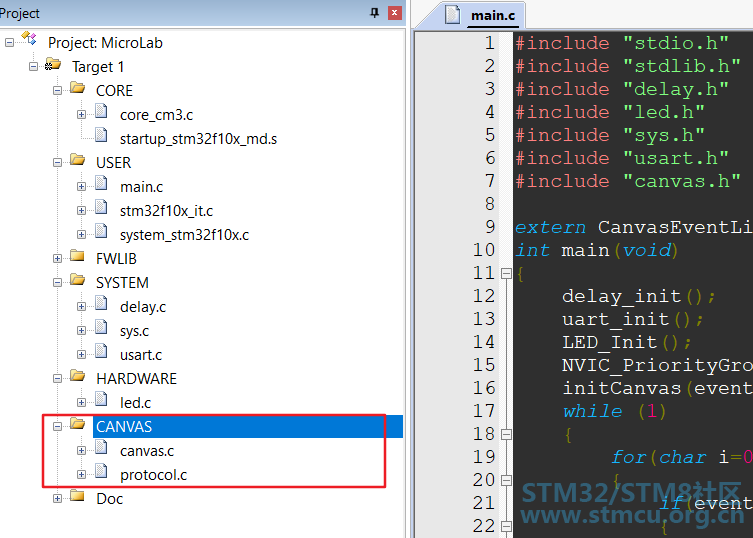Screen dimensions: 753x538
Task: Select delay.c in the project tree
Action: pos(143,307)
